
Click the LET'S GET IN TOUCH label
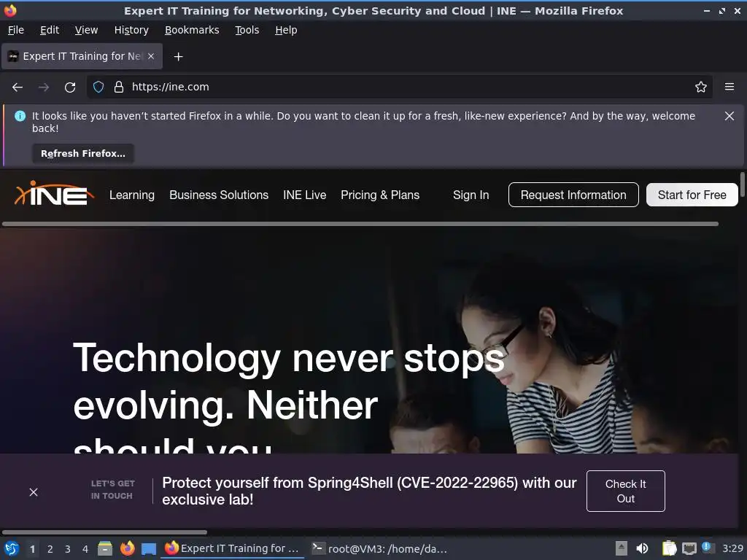click(112, 489)
